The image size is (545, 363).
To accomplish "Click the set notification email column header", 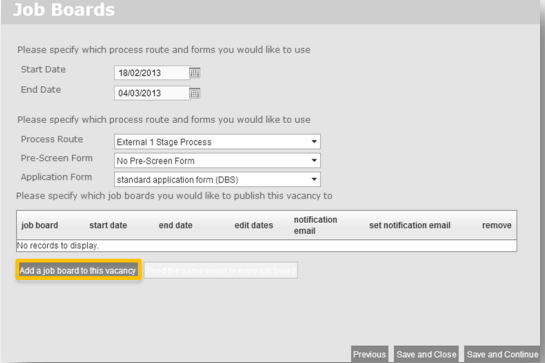I will point(409,225).
